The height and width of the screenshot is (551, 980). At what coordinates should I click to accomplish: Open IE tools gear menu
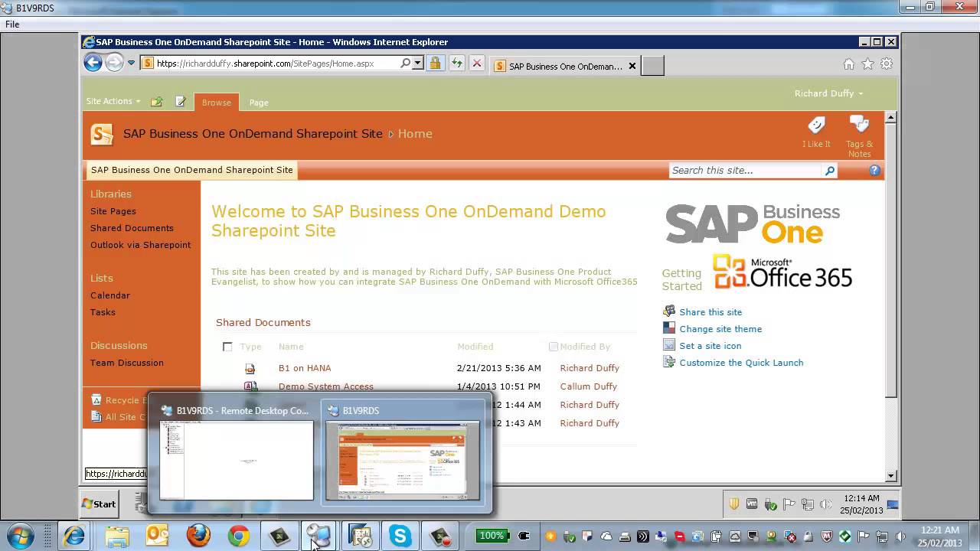pyautogui.click(x=887, y=64)
